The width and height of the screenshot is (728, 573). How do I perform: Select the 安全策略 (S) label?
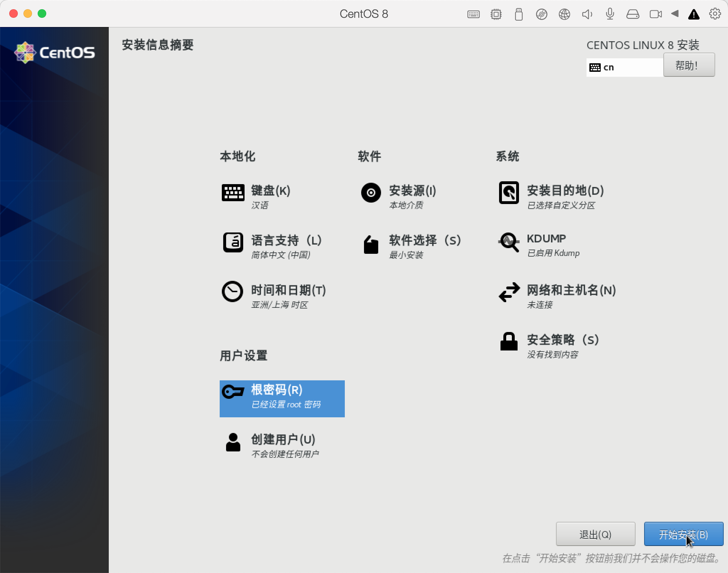(563, 340)
